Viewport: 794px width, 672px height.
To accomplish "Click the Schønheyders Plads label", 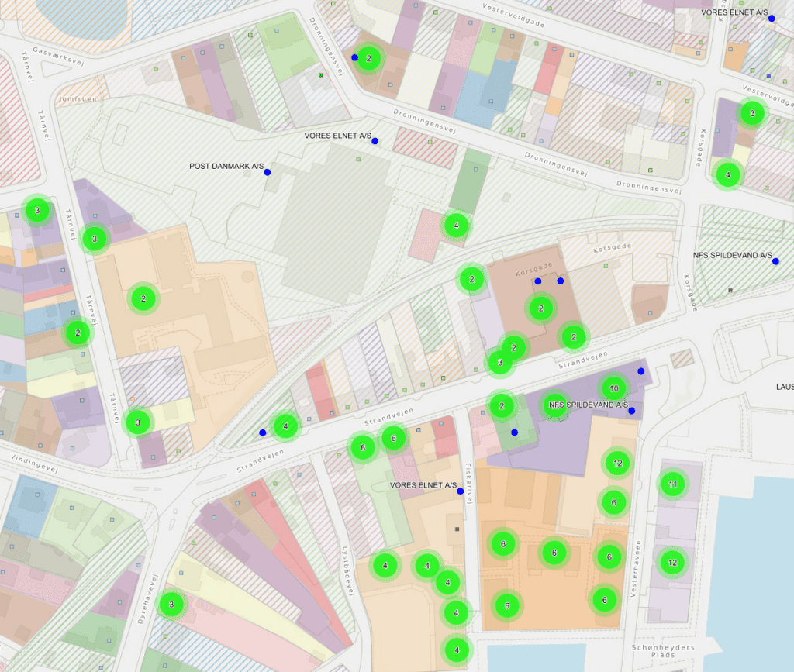I will pos(662,651).
